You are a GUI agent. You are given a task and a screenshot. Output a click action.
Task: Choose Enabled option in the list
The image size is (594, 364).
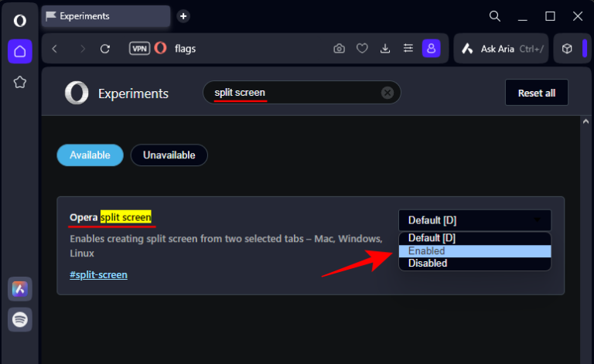pos(475,251)
